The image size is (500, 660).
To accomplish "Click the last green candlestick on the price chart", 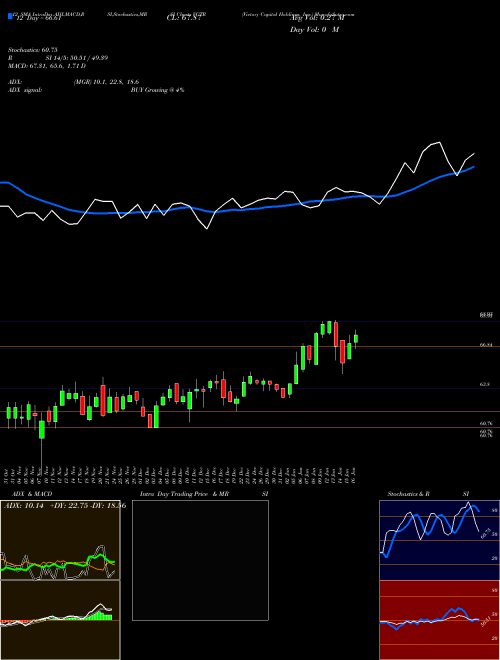I will click(356, 338).
